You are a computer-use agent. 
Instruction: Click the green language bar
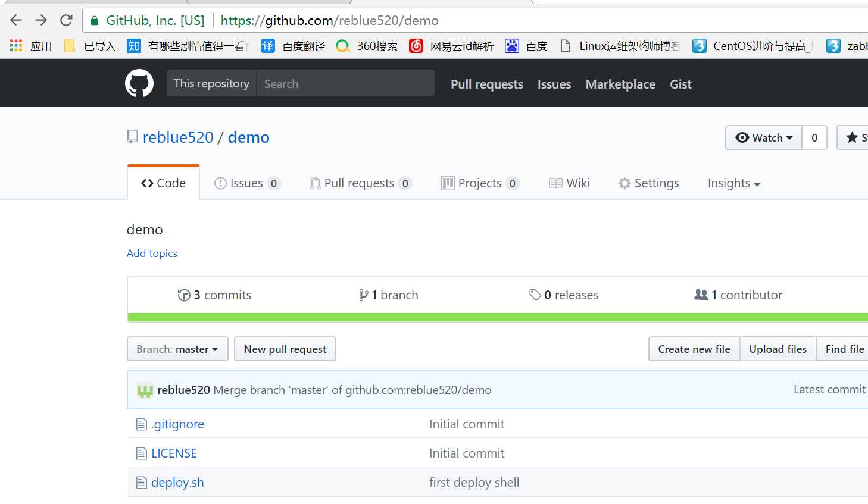[497, 317]
